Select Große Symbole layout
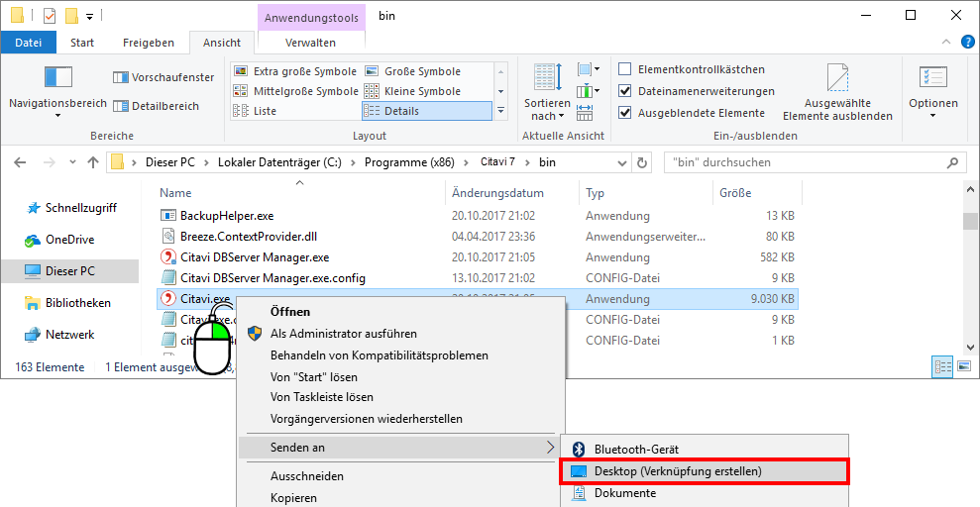The image size is (980, 507). pos(412,71)
